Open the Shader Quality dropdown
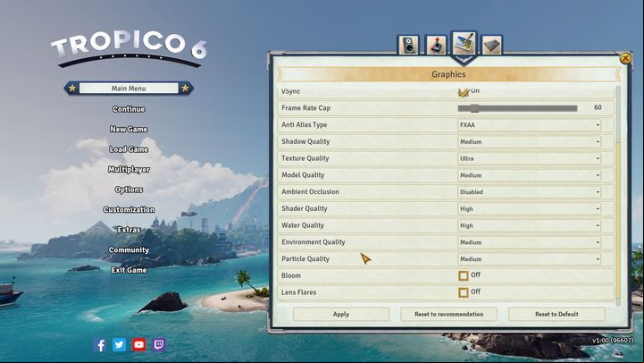The width and height of the screenshot is (644, 363). [x=529, y=209]
